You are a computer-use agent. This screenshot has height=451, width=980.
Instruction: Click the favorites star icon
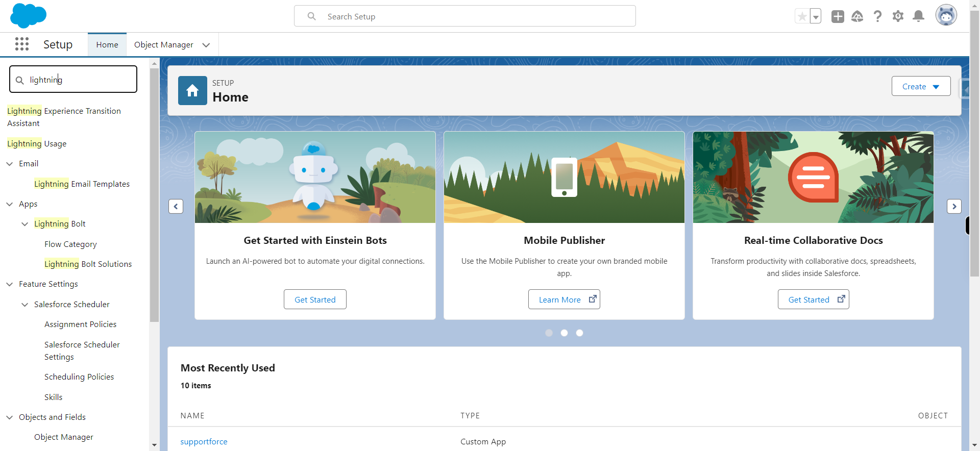802,16
